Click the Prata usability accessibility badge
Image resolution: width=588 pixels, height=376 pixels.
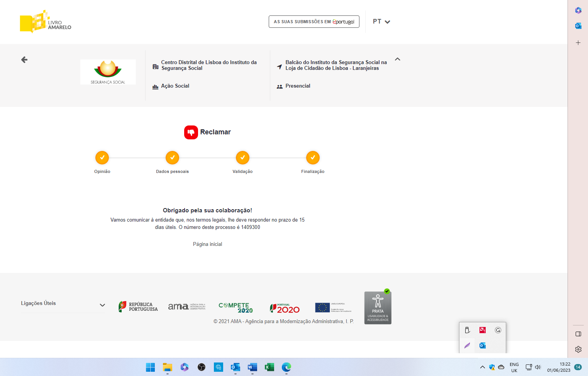point(378,308)
